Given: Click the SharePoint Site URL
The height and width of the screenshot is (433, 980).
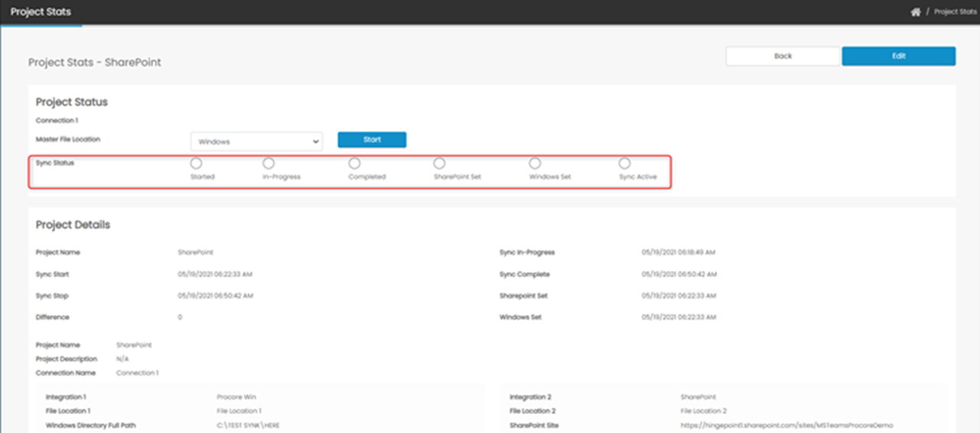Looking at the screenshot, I should click(786, 425).
